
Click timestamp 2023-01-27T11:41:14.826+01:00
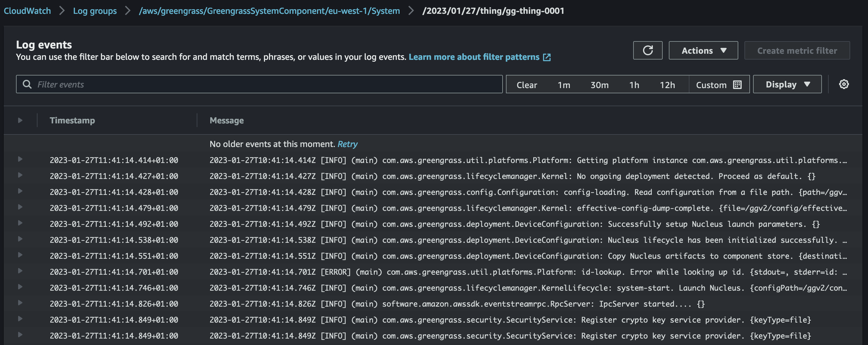[x=114, y=304]
